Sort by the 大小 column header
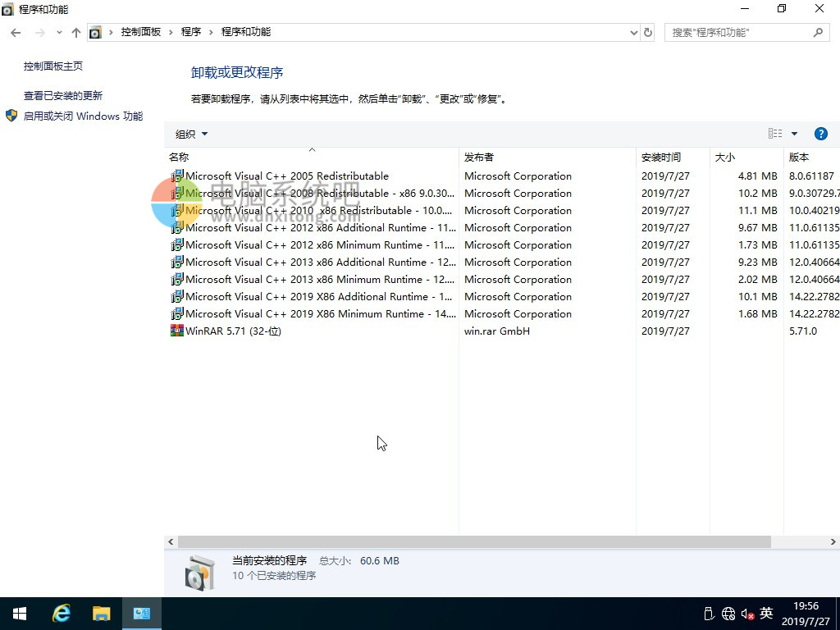The width and height of the screenshot is (840, 630). 746,157
